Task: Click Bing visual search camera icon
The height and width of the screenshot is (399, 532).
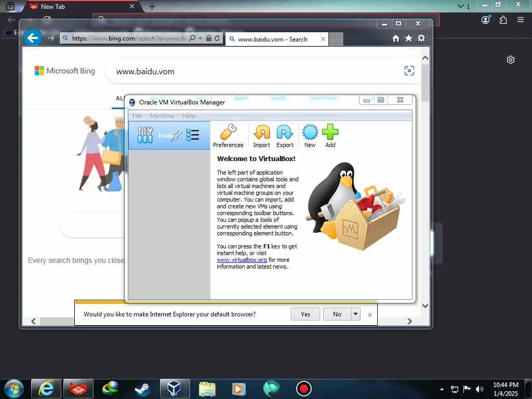Action: [409, 71]
